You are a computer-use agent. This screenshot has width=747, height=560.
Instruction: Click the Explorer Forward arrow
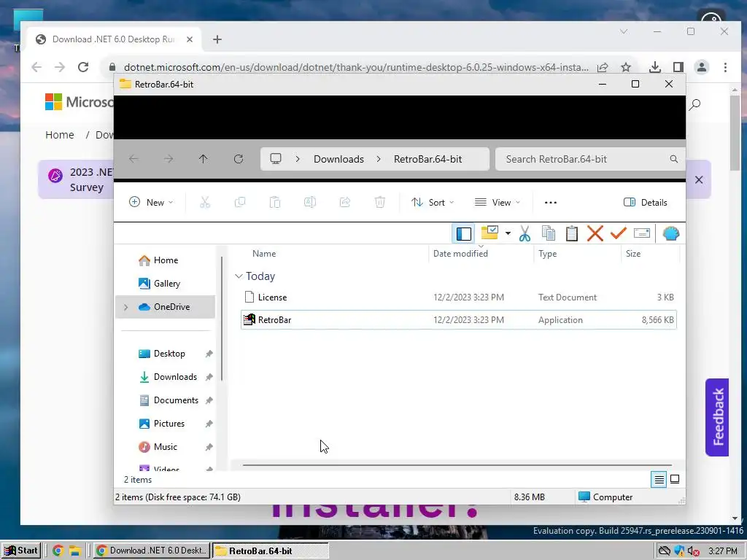click(x=169, y=159)
